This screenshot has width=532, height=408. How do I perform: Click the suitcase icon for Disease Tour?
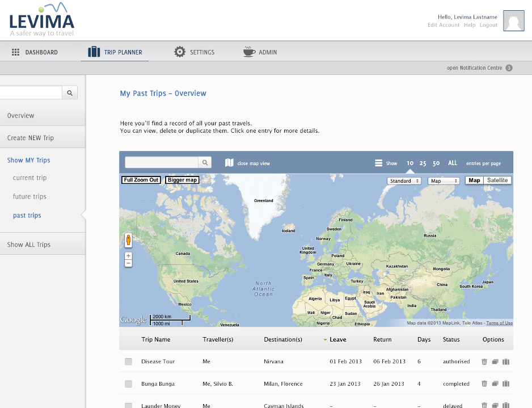tap(506, 361)
